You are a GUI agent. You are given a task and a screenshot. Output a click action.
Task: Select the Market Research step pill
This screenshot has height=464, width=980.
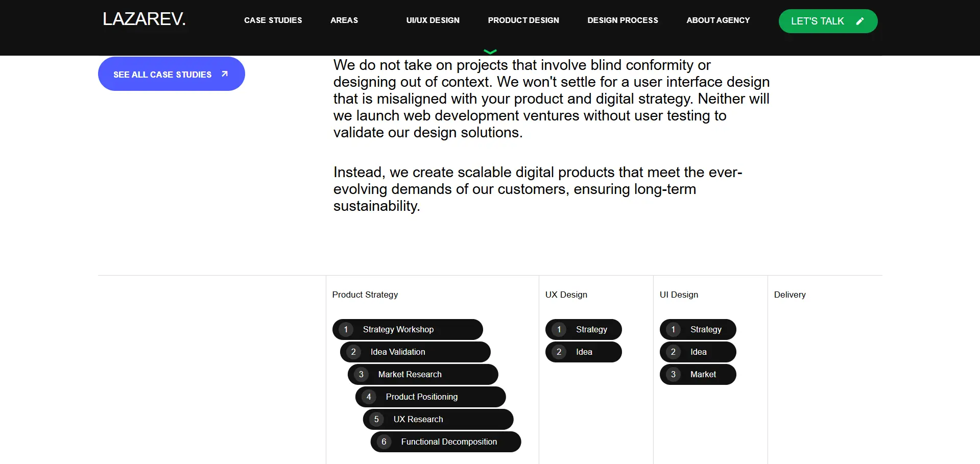pos(422,374)
